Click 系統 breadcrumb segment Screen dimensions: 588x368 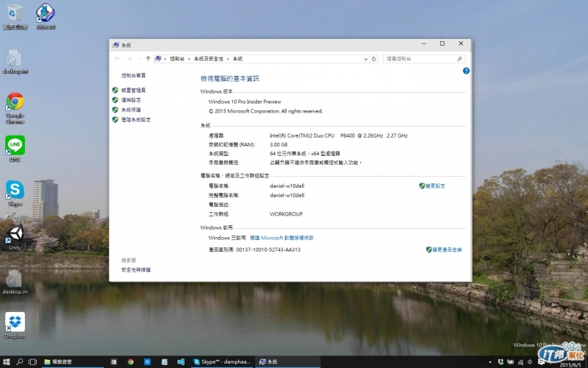point(237,59)
